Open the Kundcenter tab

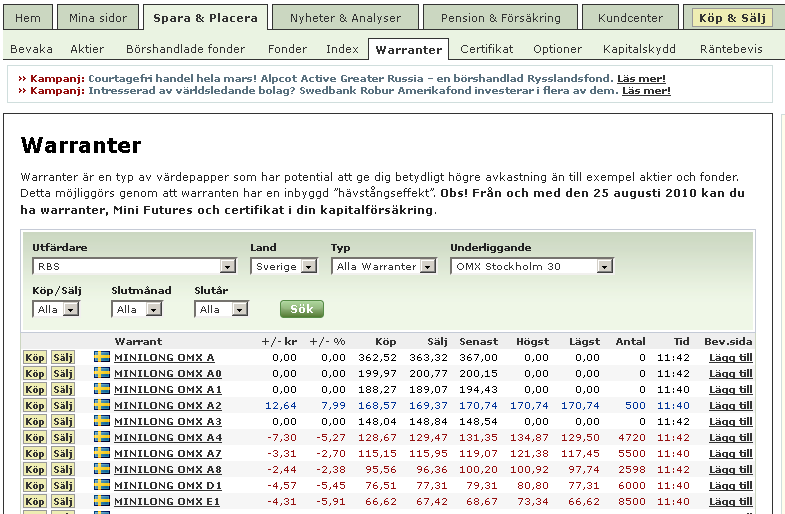pos(630,18)
